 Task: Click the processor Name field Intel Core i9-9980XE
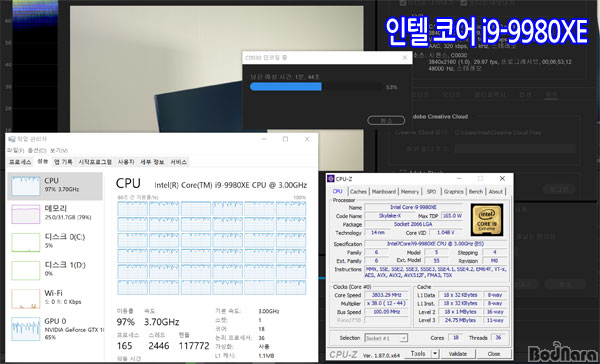coord(413,207)
